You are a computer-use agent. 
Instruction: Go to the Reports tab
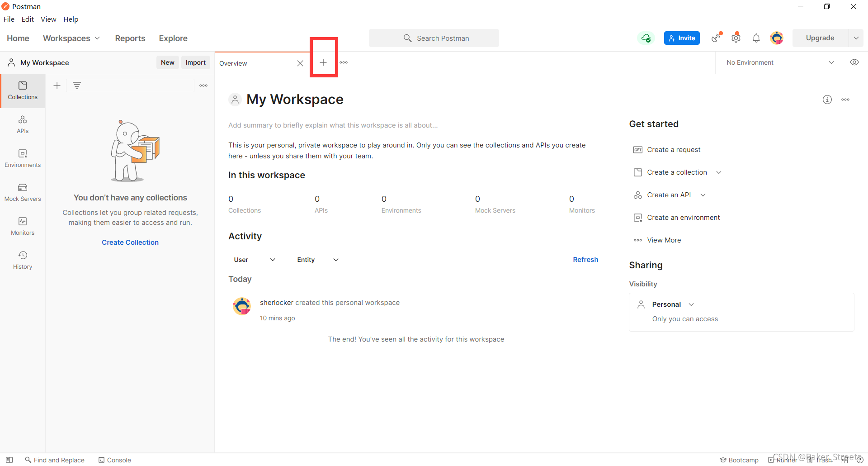(x=130, y=38)
